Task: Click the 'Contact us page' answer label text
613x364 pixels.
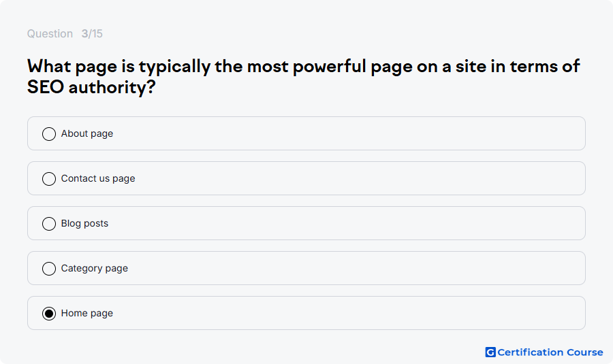Action: click(x=98, y=178)
